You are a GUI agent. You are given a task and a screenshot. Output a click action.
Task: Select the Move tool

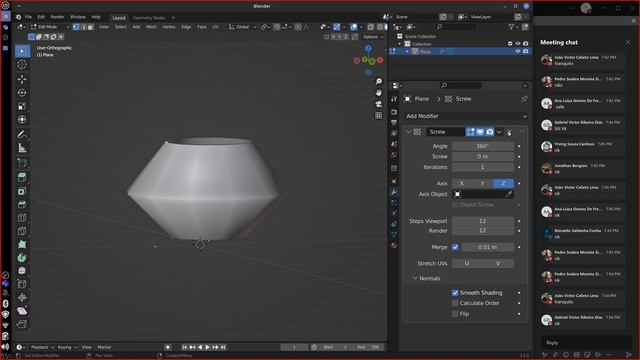22,79
